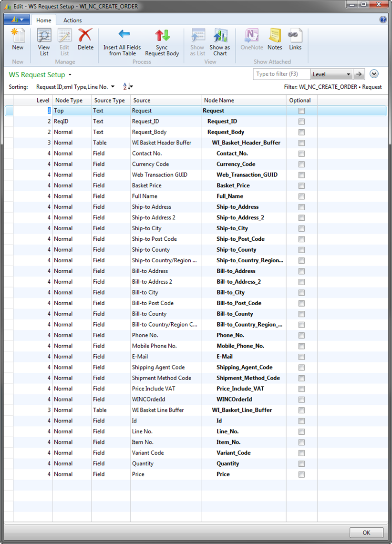Expand the WS Request Setup title dropdown
Screen dimensions: 392x544
click(70, 75)
